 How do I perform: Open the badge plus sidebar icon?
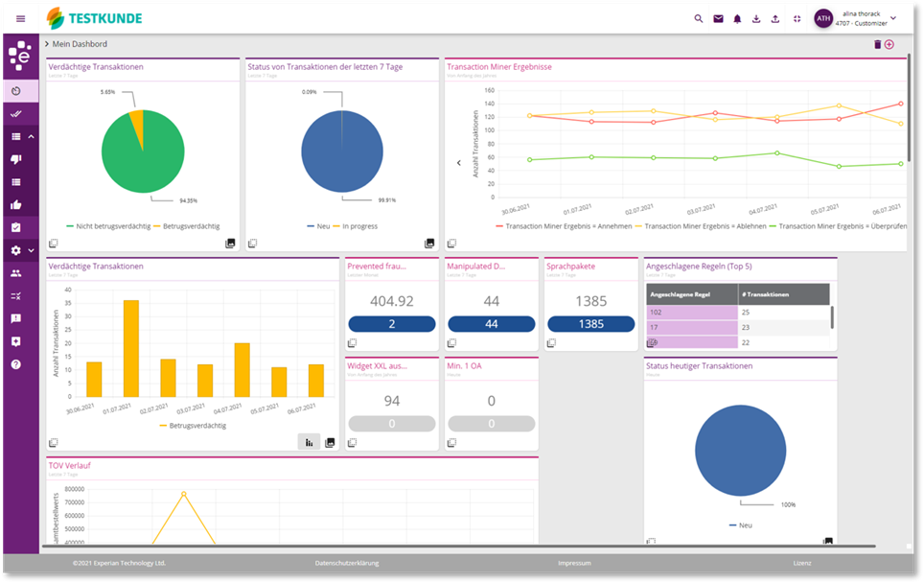coord(16,341)
